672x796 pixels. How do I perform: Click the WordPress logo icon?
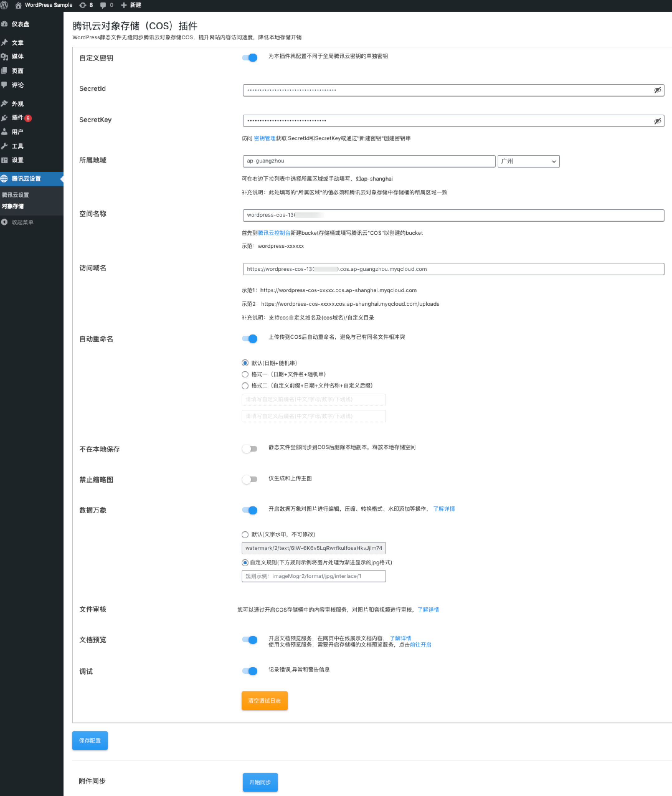point(4,5)
